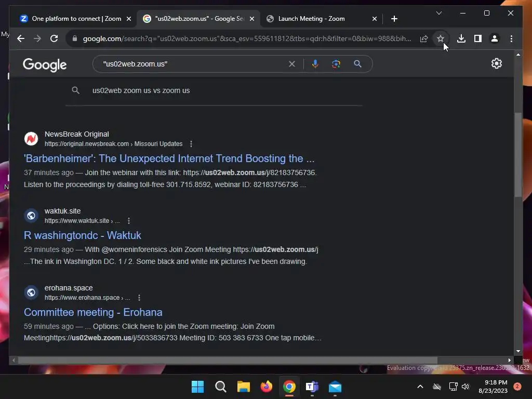
Task: Click the scroll down arrow
Action: [x=518, y=351]
